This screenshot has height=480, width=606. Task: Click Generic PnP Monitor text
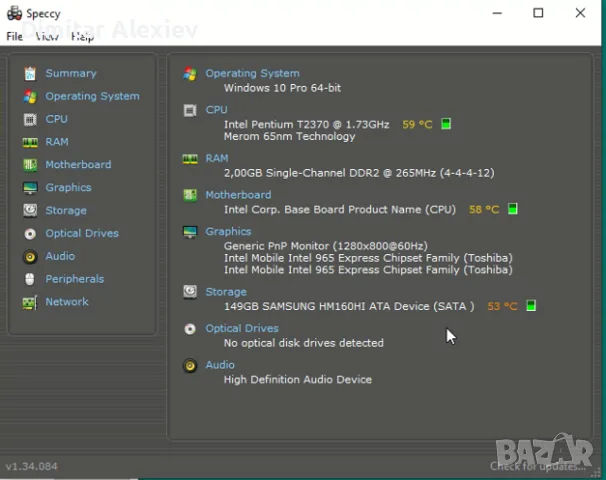pyautogui.click(x=326, y=246)
